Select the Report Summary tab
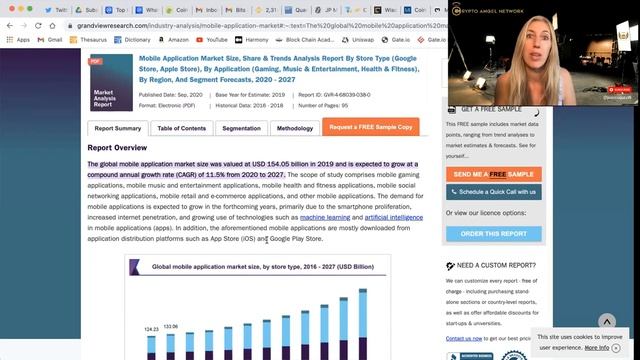Screen dimensions: 640x360 [x=118, y=128]
